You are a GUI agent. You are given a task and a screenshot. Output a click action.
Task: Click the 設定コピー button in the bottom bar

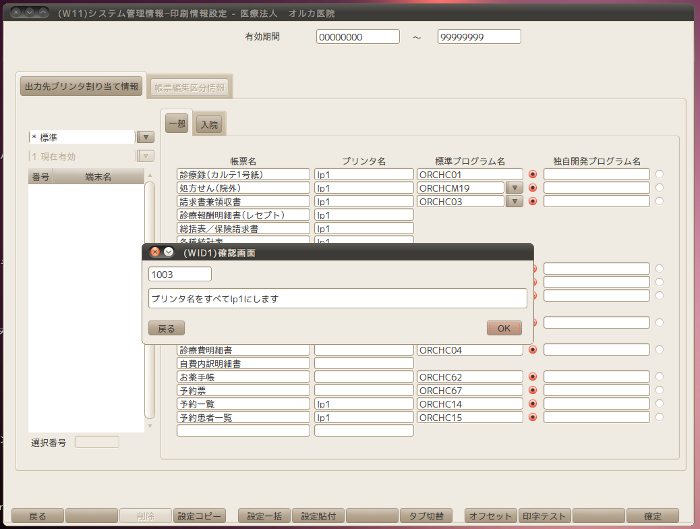point(200,516)
